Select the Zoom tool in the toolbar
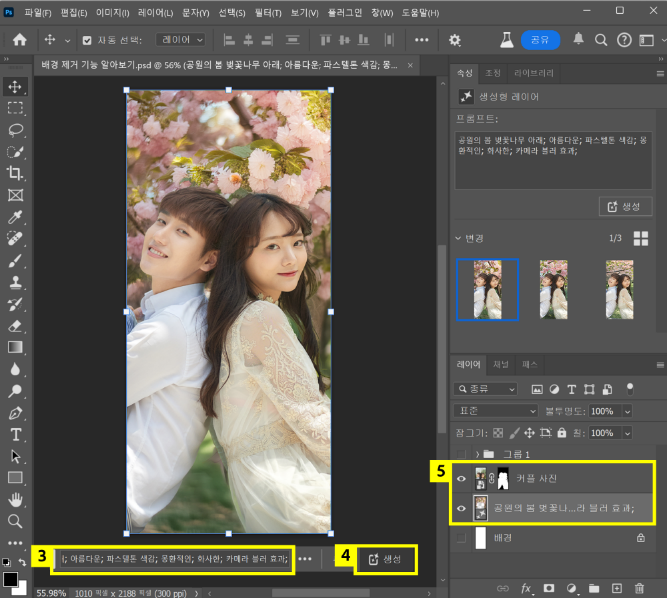 pos(15,521)
